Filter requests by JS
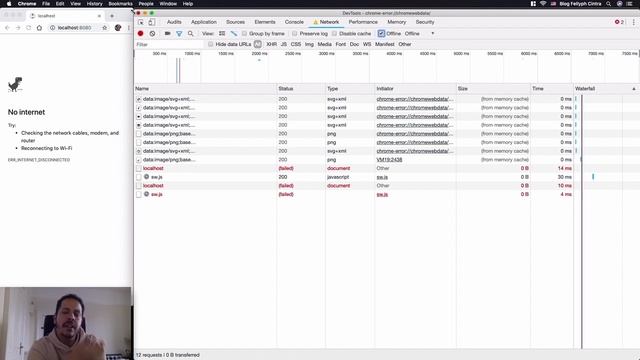Viewport: 640px width, 360px height. click(x=284, y=44)
